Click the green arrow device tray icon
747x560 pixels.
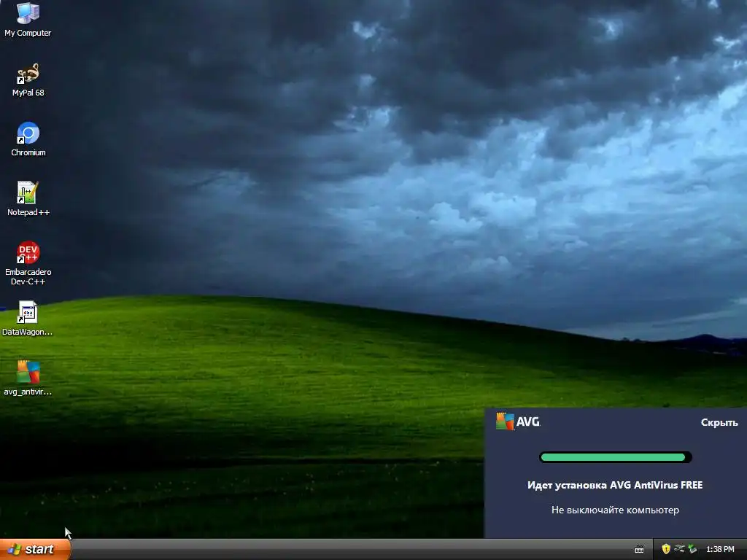click(692, 549)
